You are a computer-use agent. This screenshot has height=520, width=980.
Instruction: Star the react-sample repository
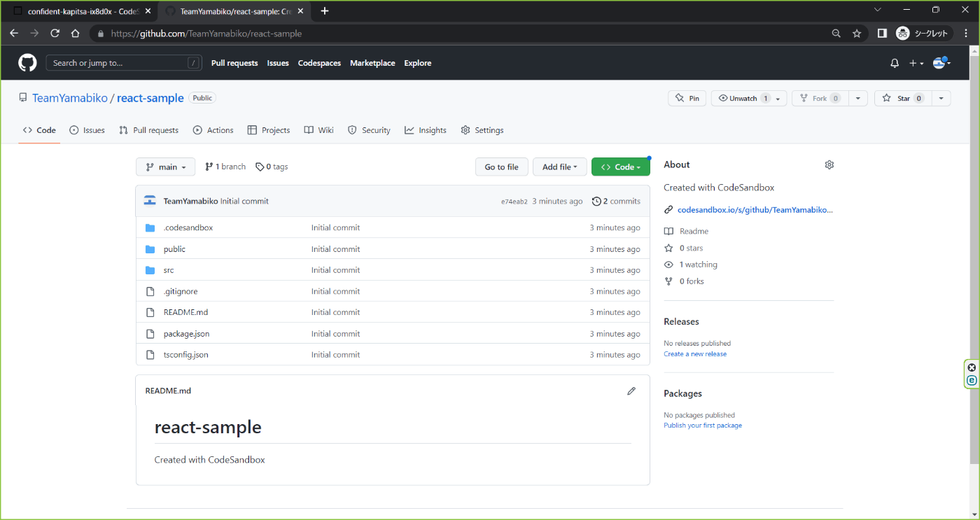[904, 99]
